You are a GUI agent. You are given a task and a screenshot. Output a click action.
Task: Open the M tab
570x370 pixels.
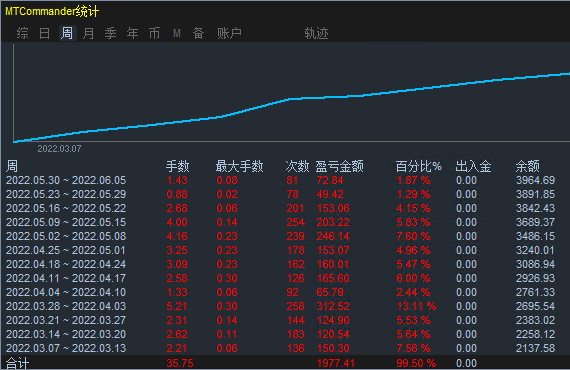coord(177,33)
